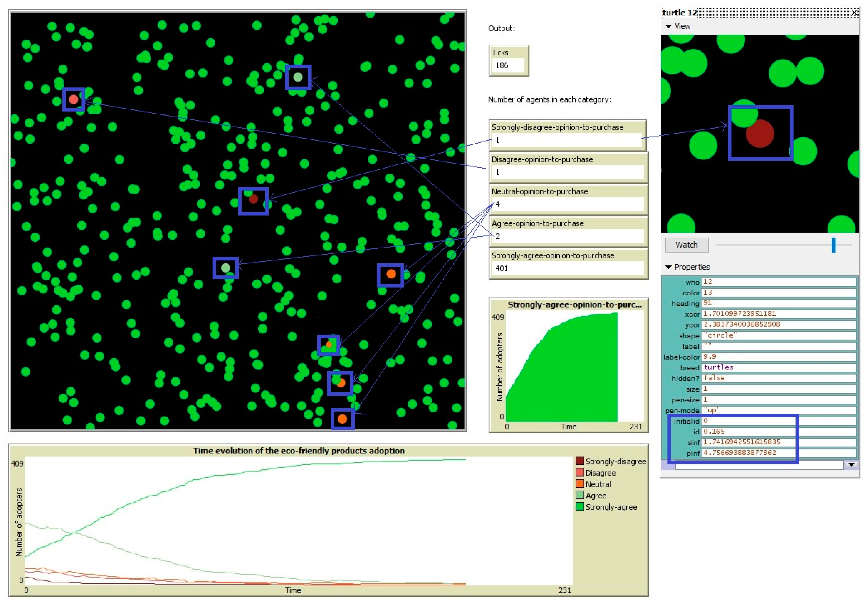Click the boxed light green agent near top
The image size is (868, 604).
click(x=298, y=78)
